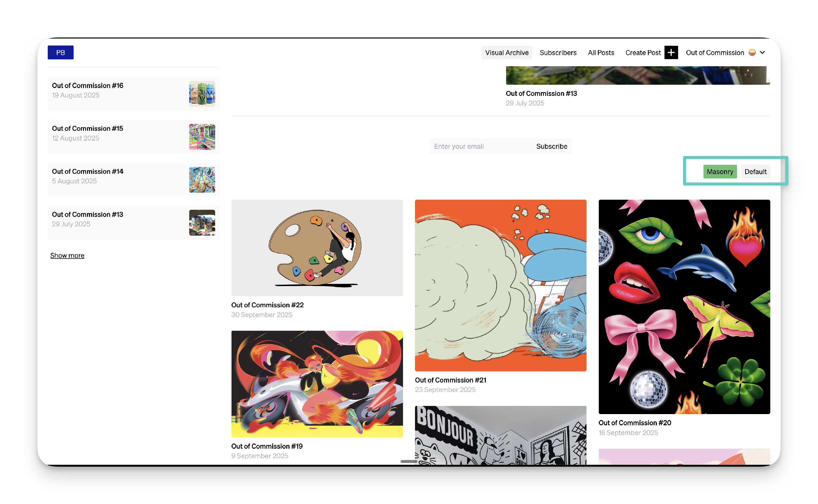Open the Out of Commission #14 sidebar thumbnail
This screenshot has height=504, width=818.
click(x=202, y=180)
